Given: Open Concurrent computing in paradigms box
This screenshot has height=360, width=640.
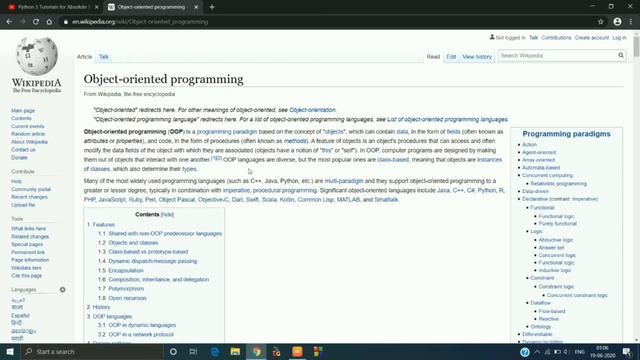Looking at the screenshot, I should 547,176.
